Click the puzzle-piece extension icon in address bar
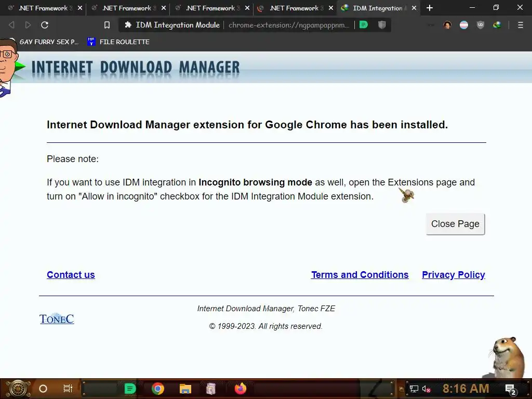Image resolution: width=532 pixels, height=399 pixels. [x=128, y=25]
